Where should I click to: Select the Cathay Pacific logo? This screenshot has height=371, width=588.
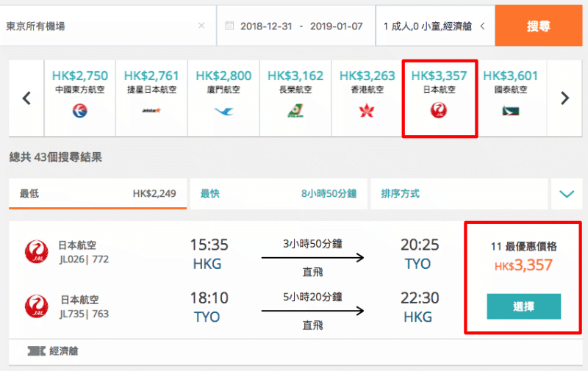pyautogui.click(x=511, y=111)
